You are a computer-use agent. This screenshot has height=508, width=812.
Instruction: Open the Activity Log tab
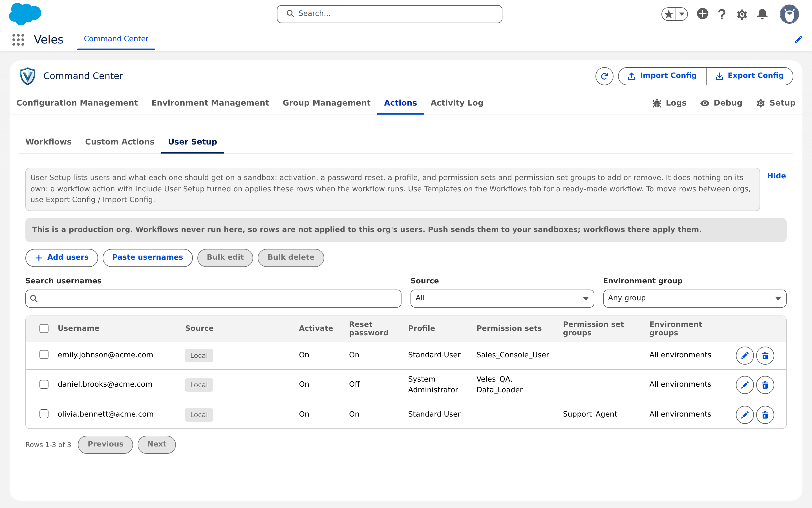457,103
